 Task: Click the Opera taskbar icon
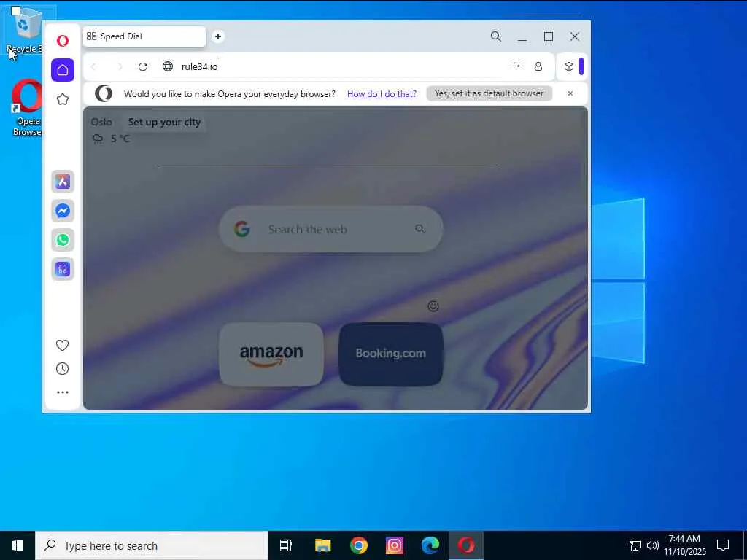(x=466, y=545)
